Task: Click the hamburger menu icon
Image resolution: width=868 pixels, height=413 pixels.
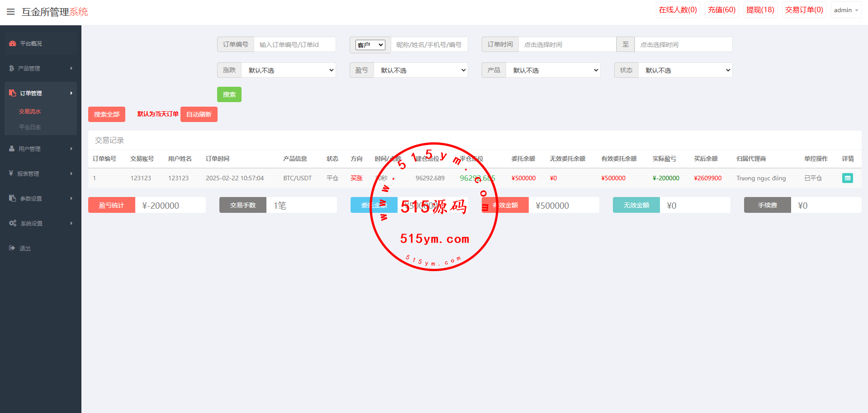Action: [10, 12]
